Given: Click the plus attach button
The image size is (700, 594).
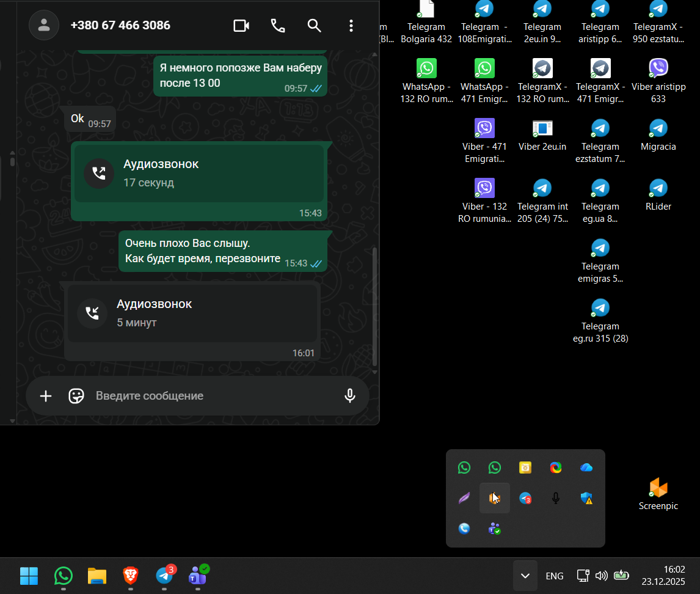Looking at the screenshot, I should [46, 396].
